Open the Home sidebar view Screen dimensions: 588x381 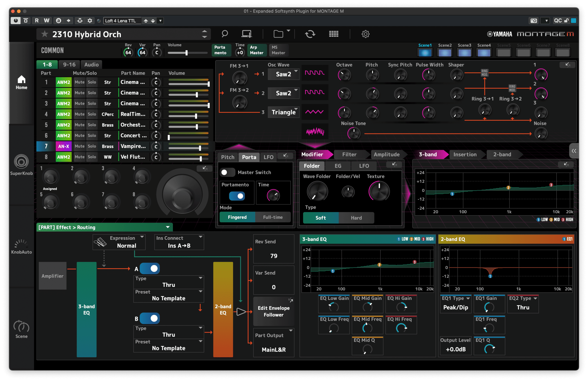coord(21,82)
